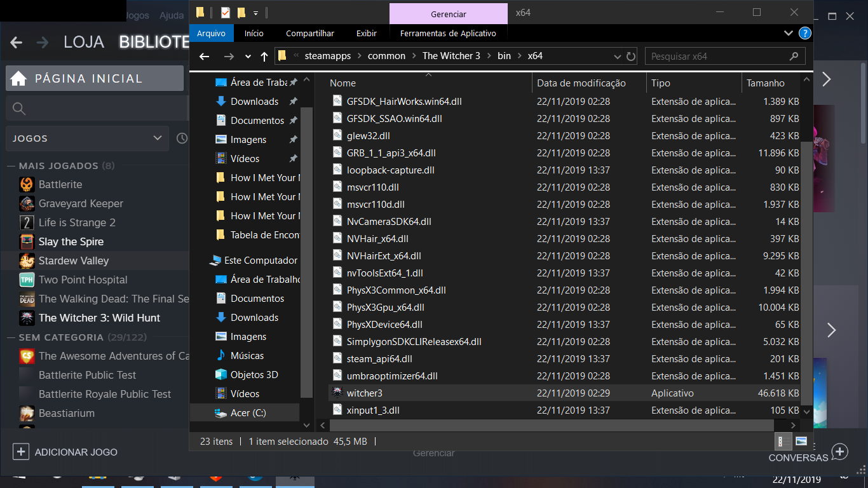Screen dimensions: 868x488
Task: Expand address bar history dropdown
Action: pyautogui.click(x=617, y=56)
